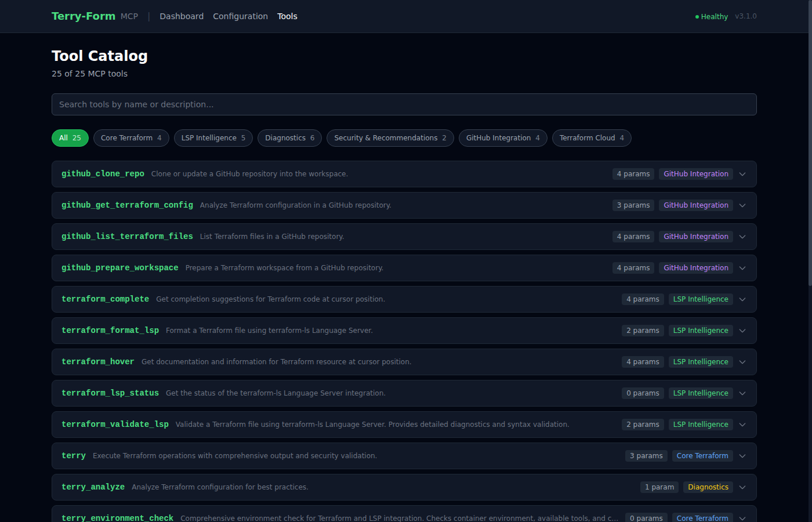This screenshot has height=522, width=812.
Task: Open the github_clone_repo tool link
Action: [x=103, y=173]
